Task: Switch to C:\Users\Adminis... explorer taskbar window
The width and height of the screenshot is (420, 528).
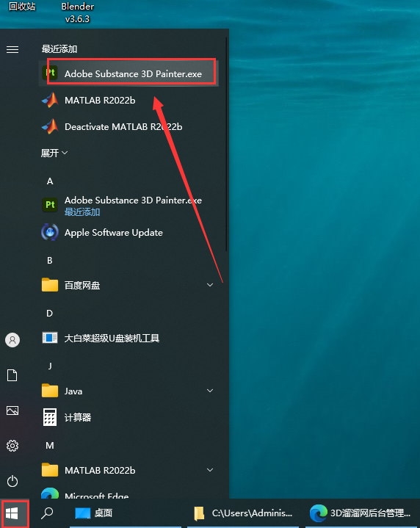Action: (243, 513)
